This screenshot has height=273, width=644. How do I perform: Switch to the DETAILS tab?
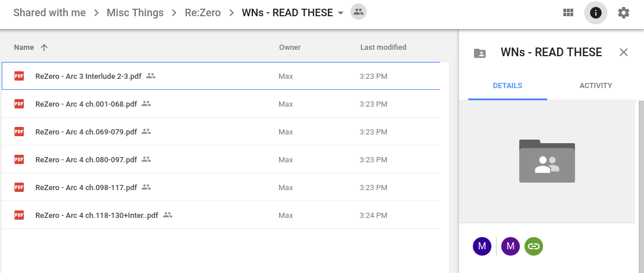[x=508, y=86]
